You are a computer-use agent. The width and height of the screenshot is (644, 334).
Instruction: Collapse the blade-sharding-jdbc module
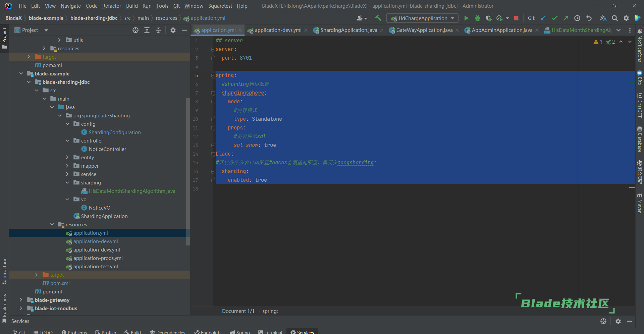click(x=29, y=82)
